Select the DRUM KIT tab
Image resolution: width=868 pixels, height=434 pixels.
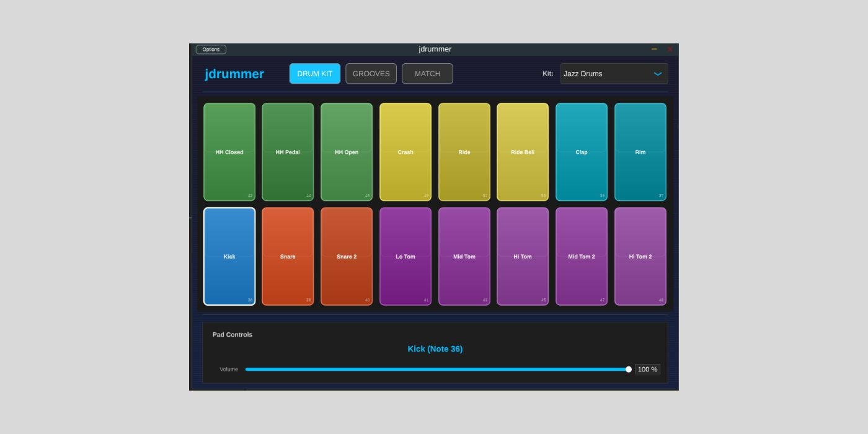[315, 74]
